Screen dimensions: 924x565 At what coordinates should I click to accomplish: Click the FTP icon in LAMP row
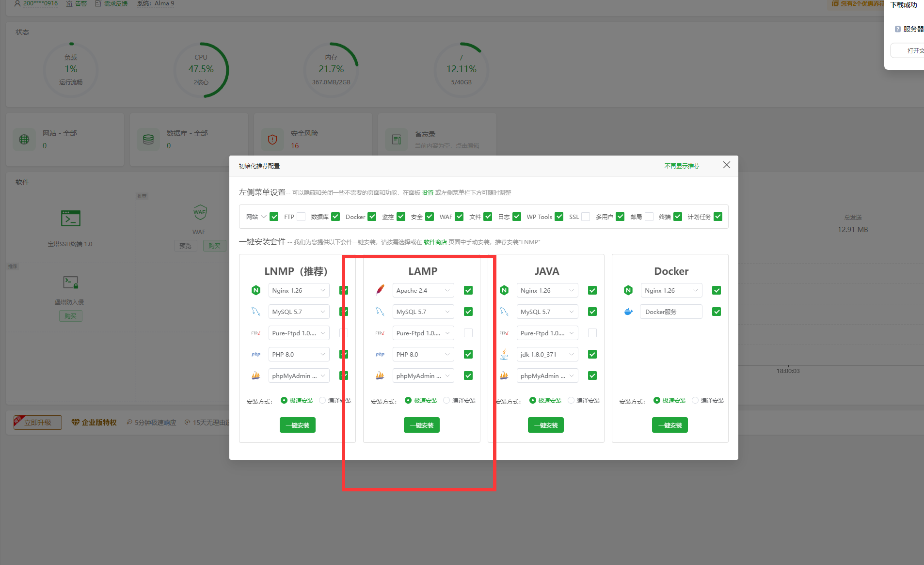(x=380, y=333)
